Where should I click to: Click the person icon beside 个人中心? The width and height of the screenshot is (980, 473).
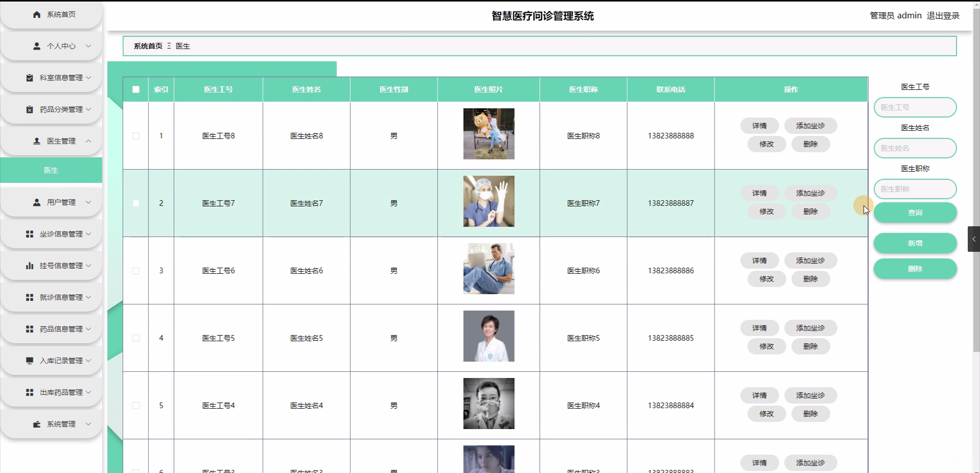click(x=37, y=46)
